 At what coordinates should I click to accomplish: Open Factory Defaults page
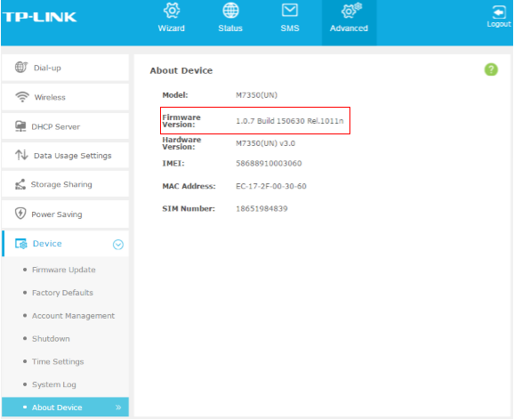pos(62,293)
